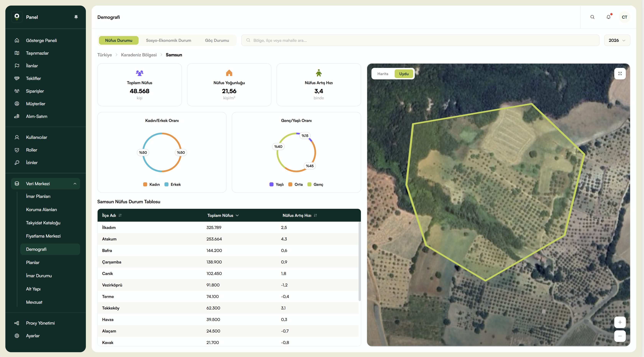Switch to Sosyo-Ekonomik Durum tab
This screenshot has width=644, height=357.
click(168, 40)
